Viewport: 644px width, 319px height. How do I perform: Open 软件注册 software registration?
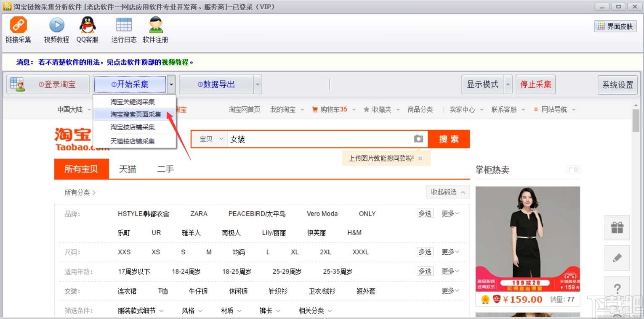(x=155, y=29)
